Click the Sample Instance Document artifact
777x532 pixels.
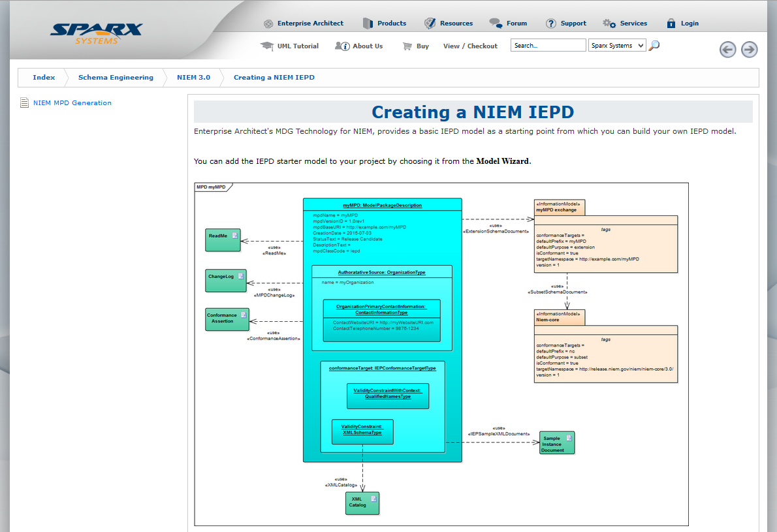(557, 443)
